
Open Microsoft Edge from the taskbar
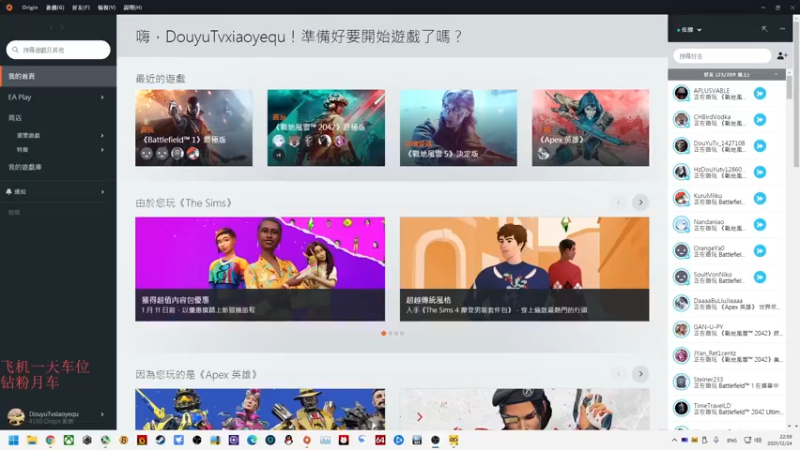pos(252,440)
